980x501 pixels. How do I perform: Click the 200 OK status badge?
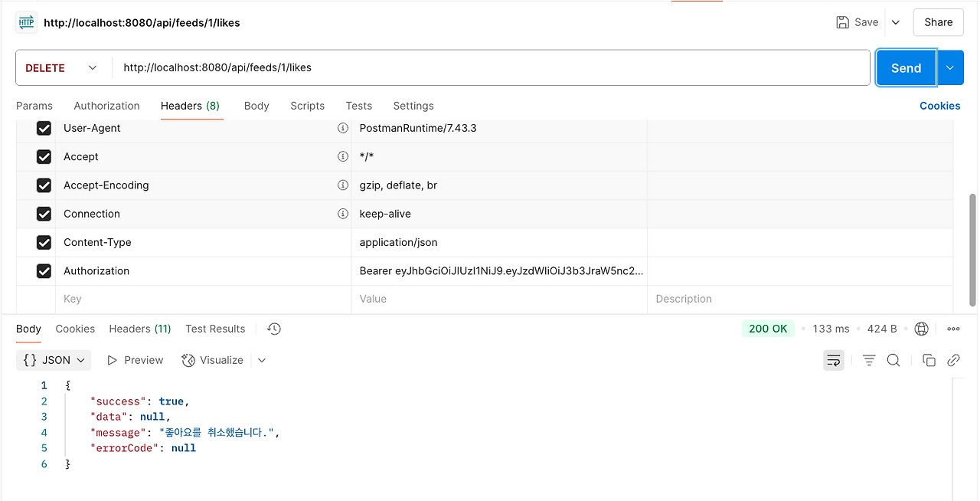(x=768, y=329)
